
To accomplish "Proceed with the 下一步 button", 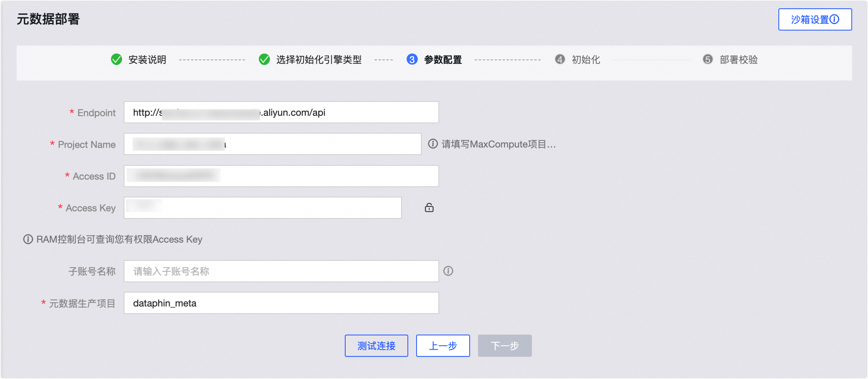I will (505, 345).
